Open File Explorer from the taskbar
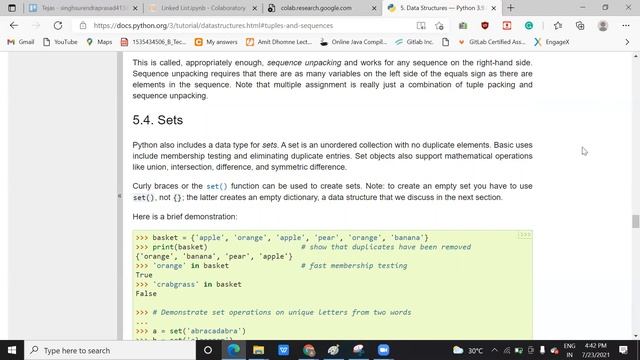This screenshot has width=640, height=360. tap(258, 350)
